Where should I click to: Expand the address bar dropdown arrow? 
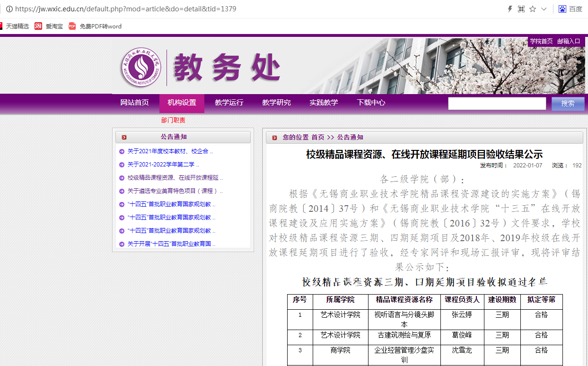pos(544,9)
